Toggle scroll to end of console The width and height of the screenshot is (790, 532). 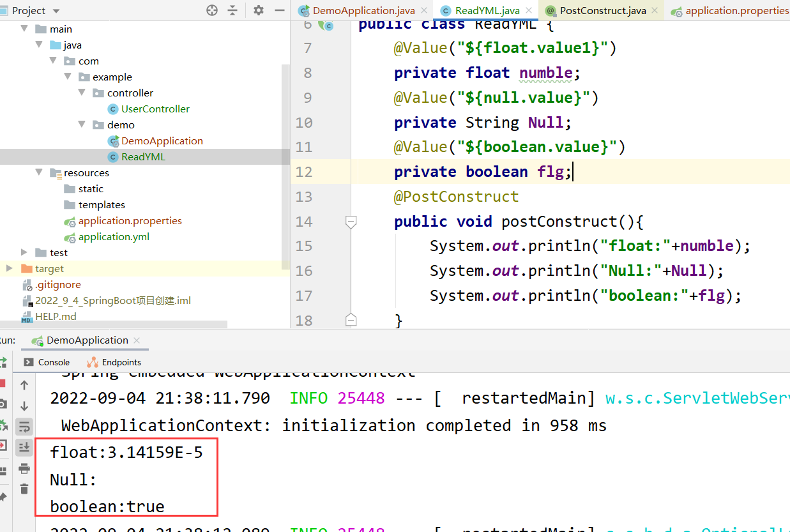tap(24, 447)
